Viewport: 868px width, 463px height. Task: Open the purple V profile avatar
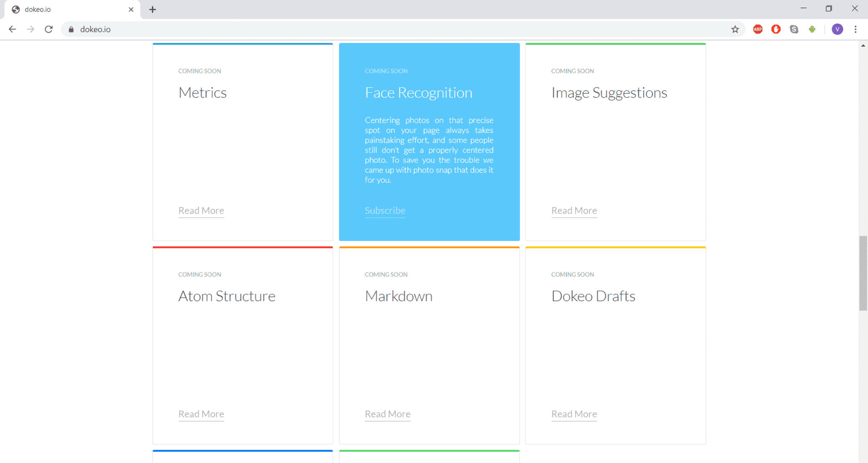[837, 29]
